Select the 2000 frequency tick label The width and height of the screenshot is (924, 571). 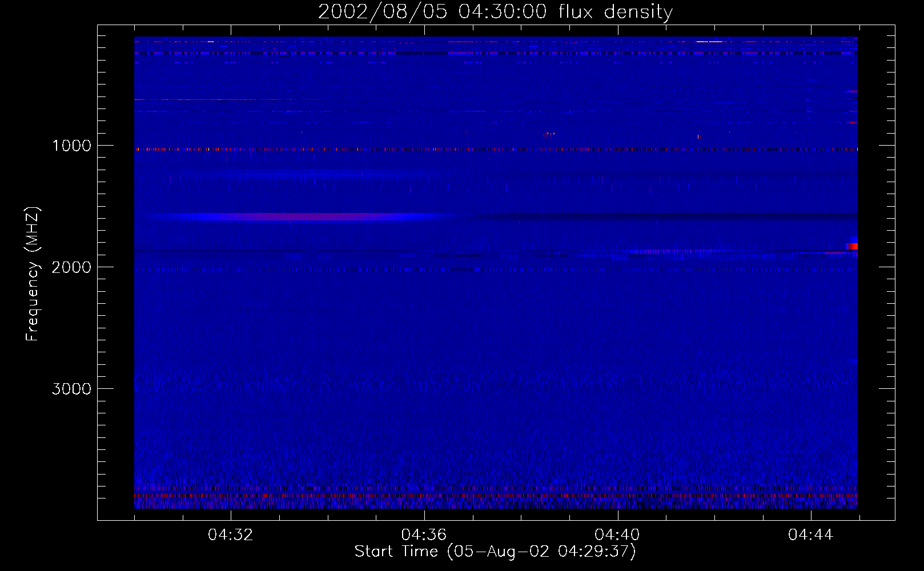tap(71, 267)
